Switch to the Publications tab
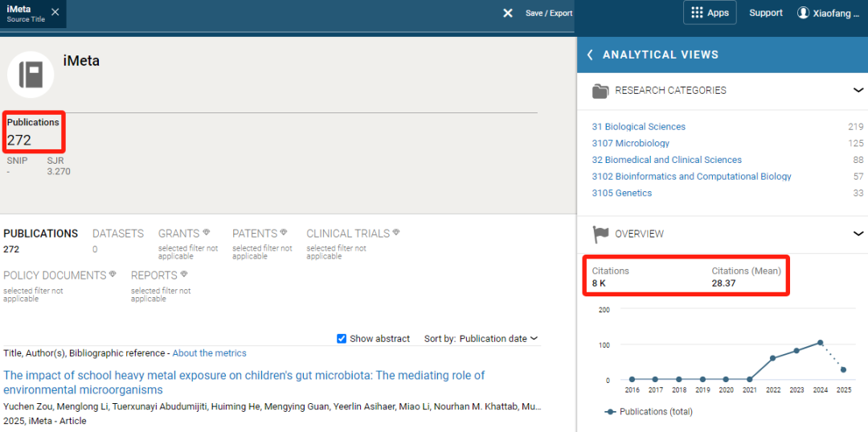This screenshot has width=868, height=432. (40, 234)
